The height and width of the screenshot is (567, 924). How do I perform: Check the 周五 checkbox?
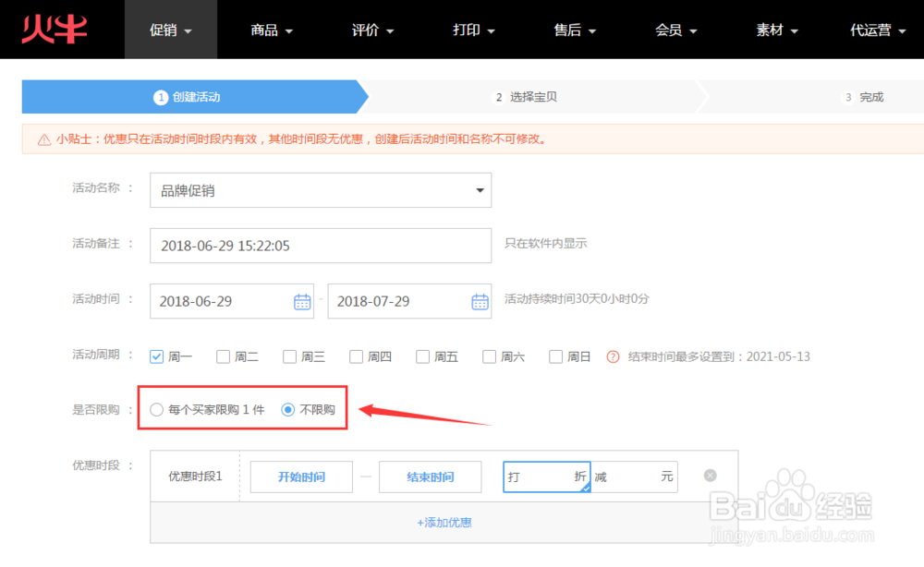point(422,356)
